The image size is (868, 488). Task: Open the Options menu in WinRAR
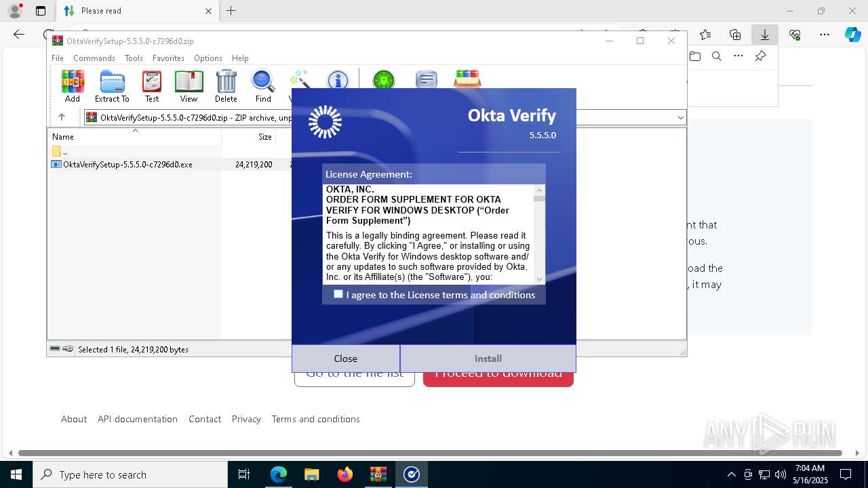tap(208, 58)
